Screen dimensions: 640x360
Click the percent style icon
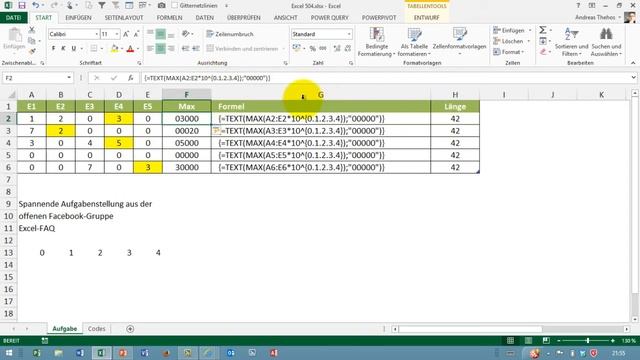tap(313, 49)
